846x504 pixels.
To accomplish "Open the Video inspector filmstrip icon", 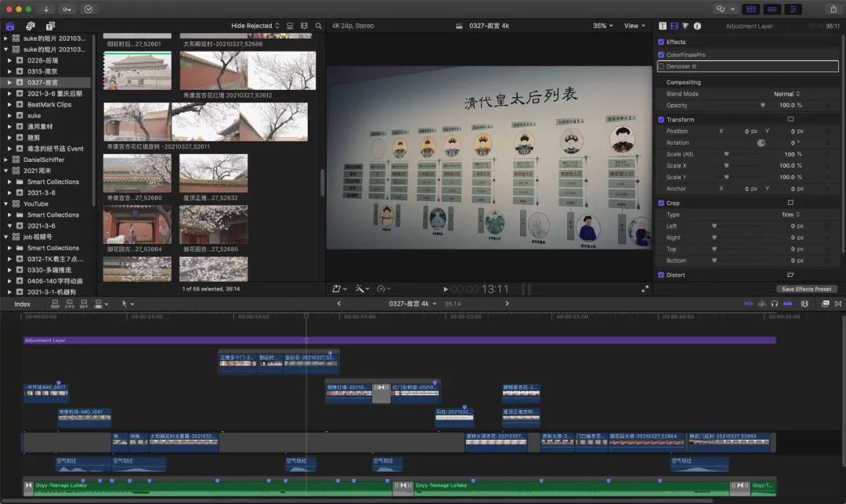I will pyautogui.click(x=674, y=26).
